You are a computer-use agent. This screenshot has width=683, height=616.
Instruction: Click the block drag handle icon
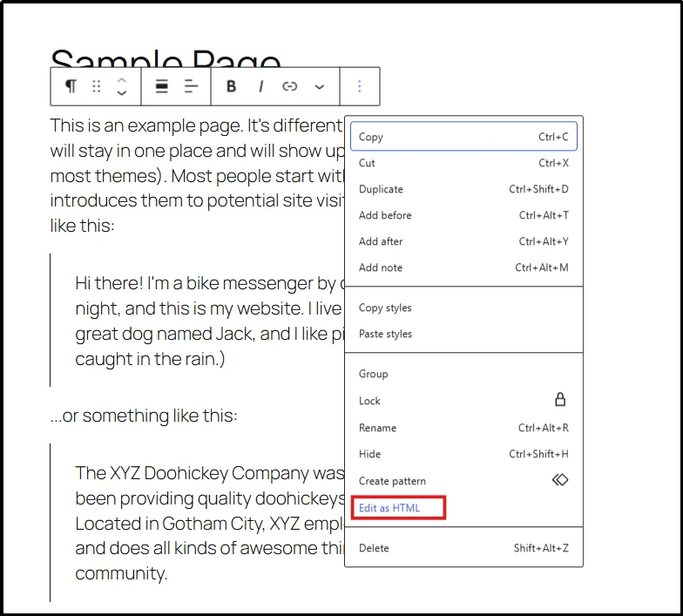coord(97,86)
